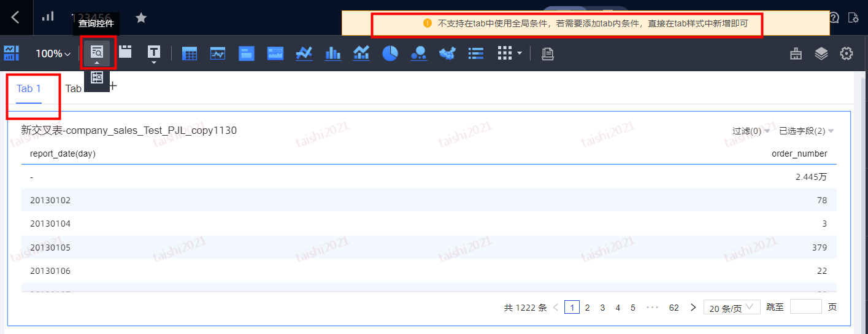
Task: Switch to Tab 1
Action: [29, 88]
